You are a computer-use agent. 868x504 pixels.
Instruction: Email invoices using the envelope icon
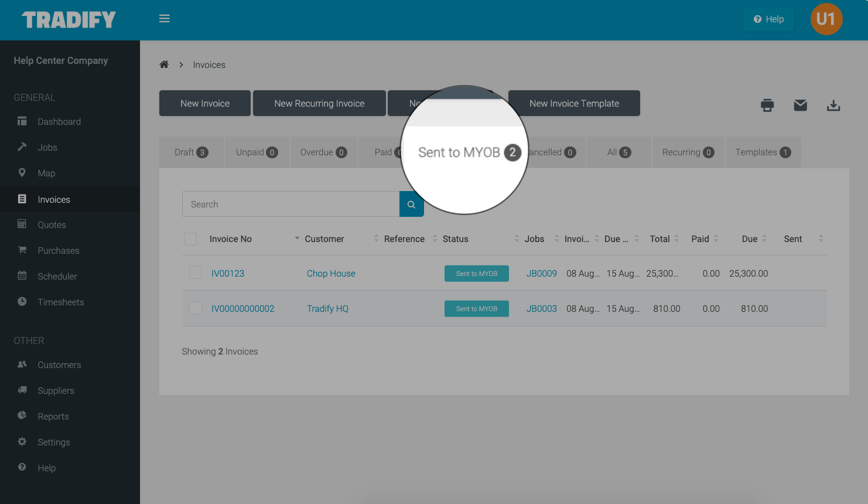point(801,105)
